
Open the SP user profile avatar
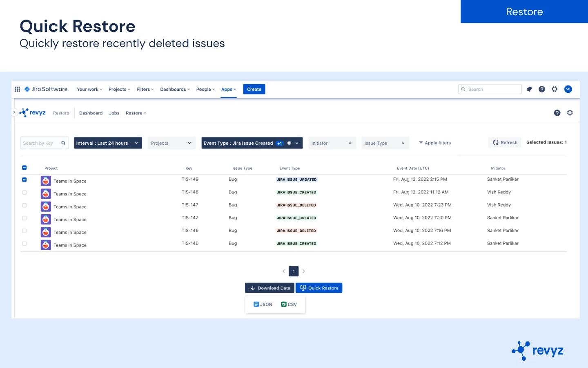(568, 89)
